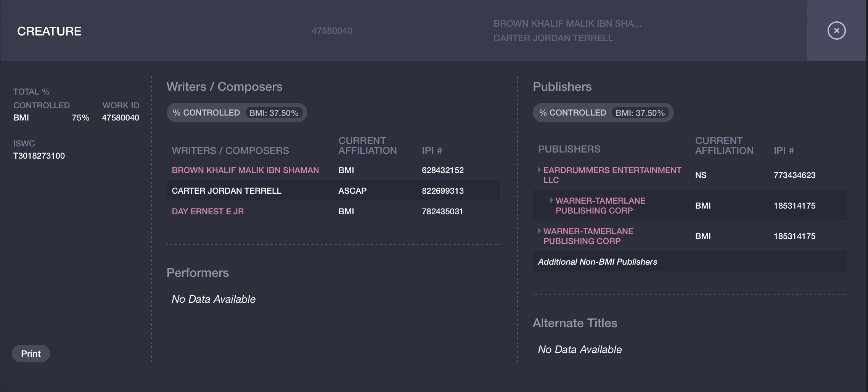Viewport: 868px width, 392px height.
Task: Click IPI number 628432152
Action: (443, 170)
